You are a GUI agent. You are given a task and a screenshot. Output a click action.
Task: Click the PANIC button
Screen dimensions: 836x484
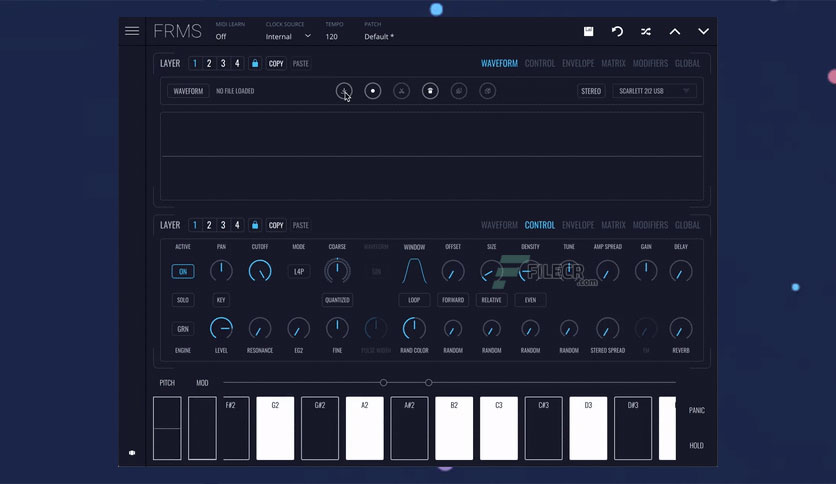click(696, 410)
